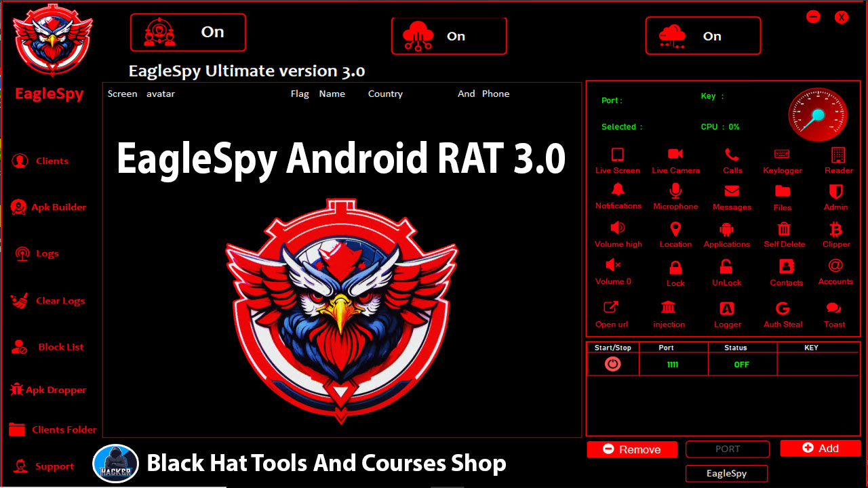The image size is (868, 488).
Task: Click the Live Screen icon
Action: (x=617, y=155)
